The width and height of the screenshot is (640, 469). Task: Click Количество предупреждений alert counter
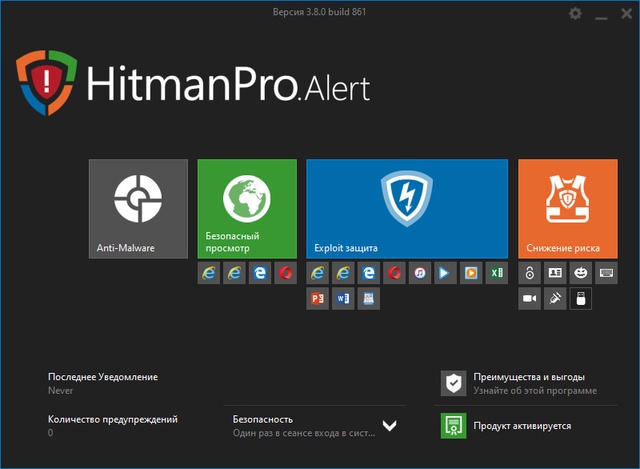point(112,419)
